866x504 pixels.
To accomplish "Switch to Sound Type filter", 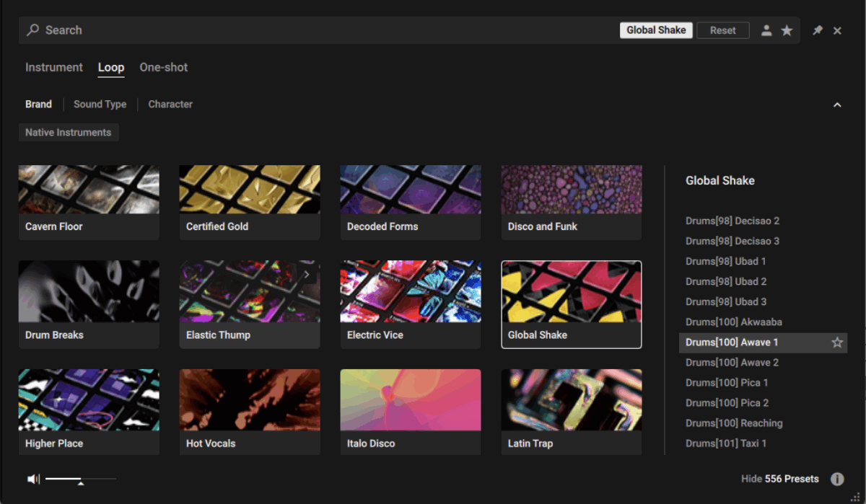I will 100,105.
